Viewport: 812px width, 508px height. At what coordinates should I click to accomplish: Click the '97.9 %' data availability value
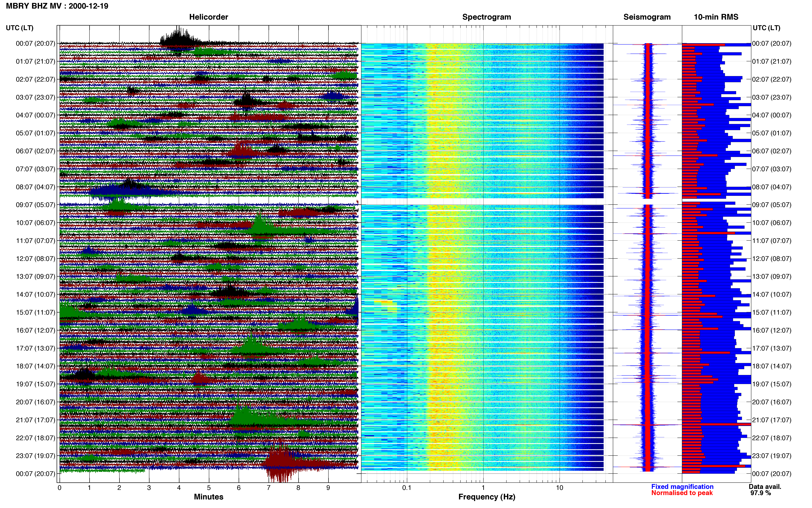point(761,493)
